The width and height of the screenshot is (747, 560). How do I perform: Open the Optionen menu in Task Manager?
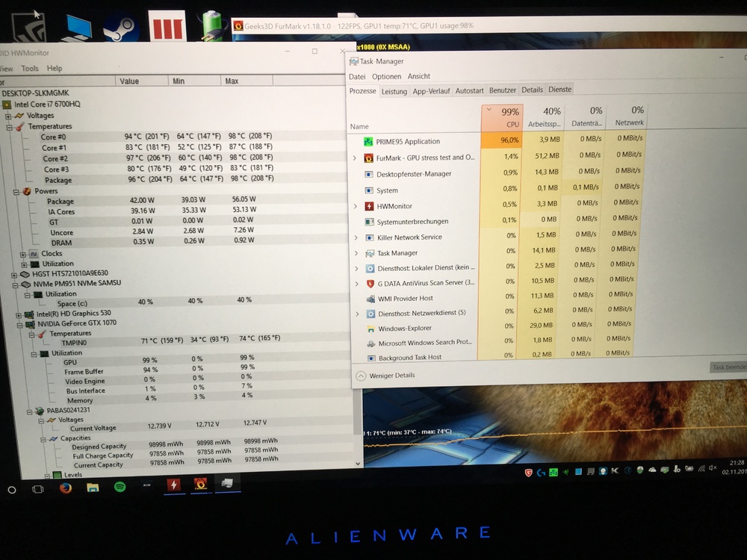(386, 76)
